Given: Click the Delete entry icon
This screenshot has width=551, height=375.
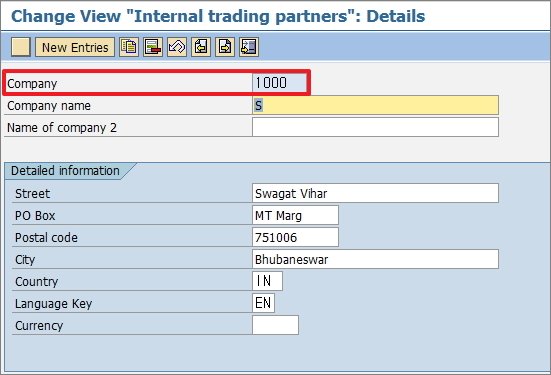Looking at the screenshot, I should click(x=153, y=47).
